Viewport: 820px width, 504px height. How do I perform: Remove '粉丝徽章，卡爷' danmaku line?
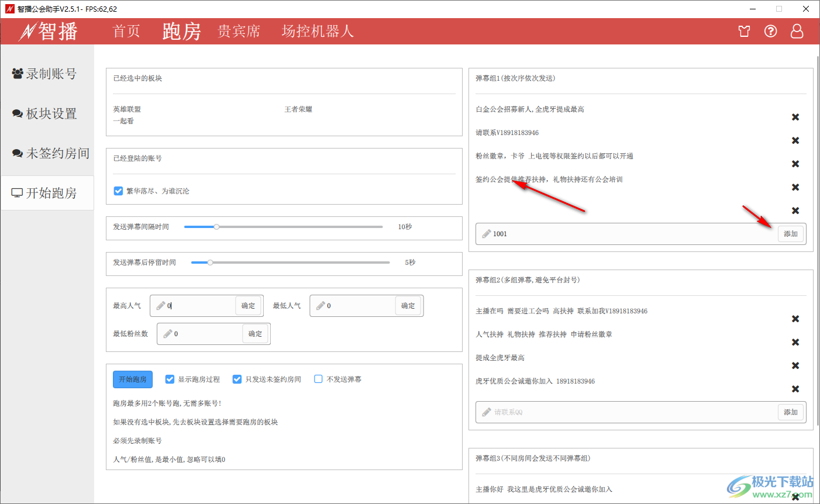[x=795, y=164]
